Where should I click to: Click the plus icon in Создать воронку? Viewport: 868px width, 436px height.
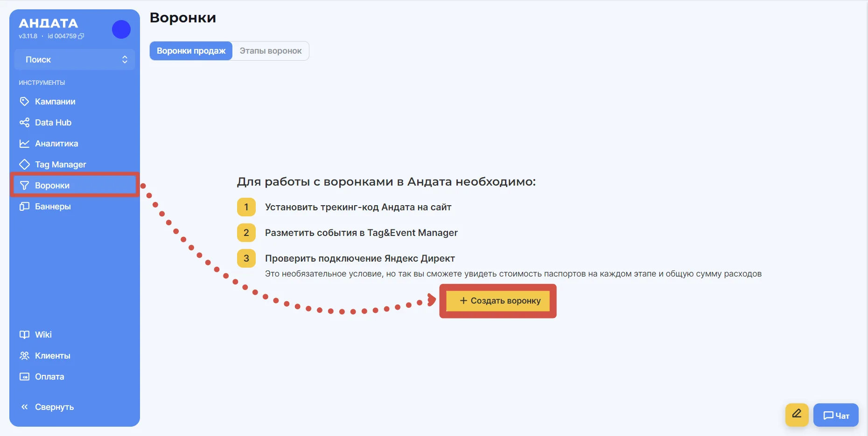[463, 301]
